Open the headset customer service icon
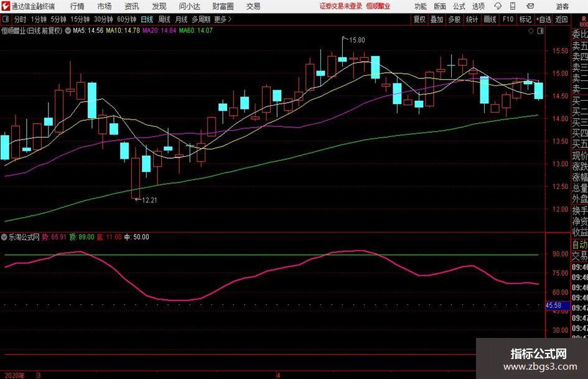Image resolution: width=588 pixels, height=379 pixels. click(x=498, y=6)
